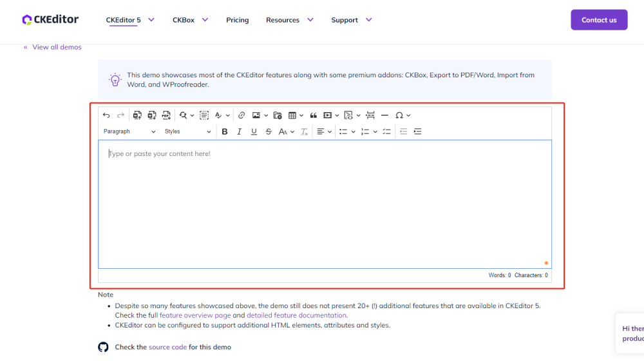Insert a link
The width and height of the screenshot is (644, 361).
click(241, 115)
